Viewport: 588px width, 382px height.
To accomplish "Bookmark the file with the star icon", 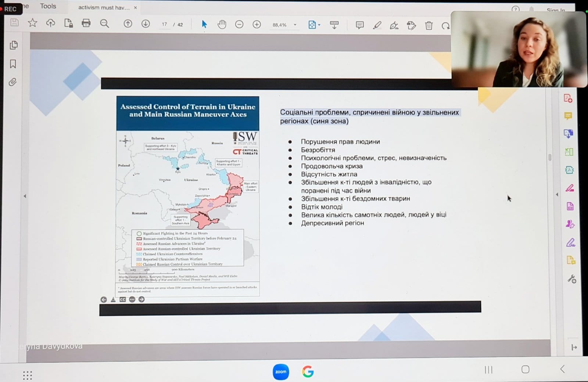I will click(x=32, y=23).
